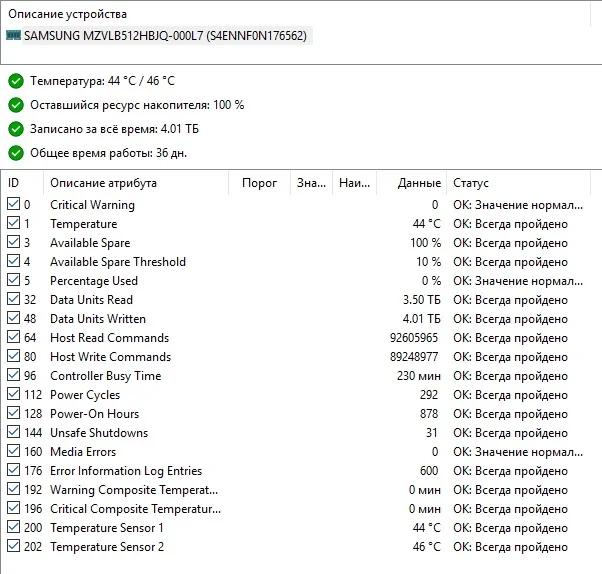Screen dimensions: 602x574
Task: Select the SAMSUNG MZVLB512HBJQ-000L7 device entry
Action: (167, 36)
